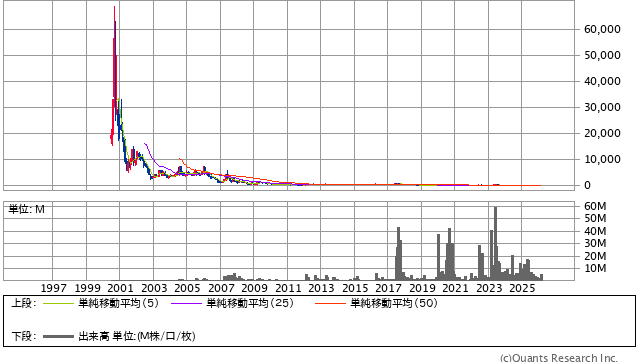
Task: Click the volume spike bar in 2017
Action: click(x=398, y=253)
